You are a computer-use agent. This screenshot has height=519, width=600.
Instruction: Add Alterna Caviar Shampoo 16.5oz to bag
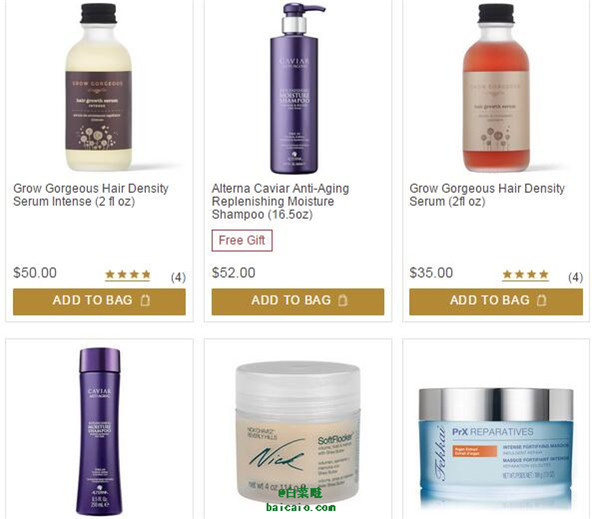click(298, 302)
